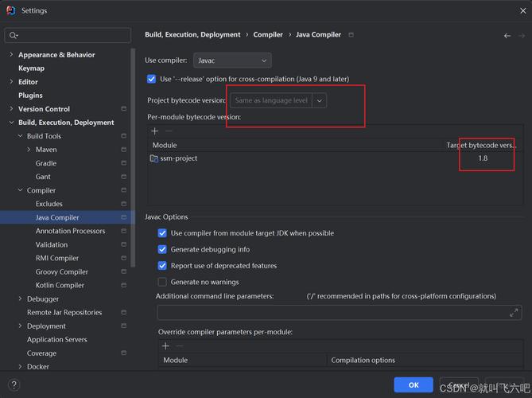Click the forward arrow navigation icon
532x398 pixels.
[522, 36]
